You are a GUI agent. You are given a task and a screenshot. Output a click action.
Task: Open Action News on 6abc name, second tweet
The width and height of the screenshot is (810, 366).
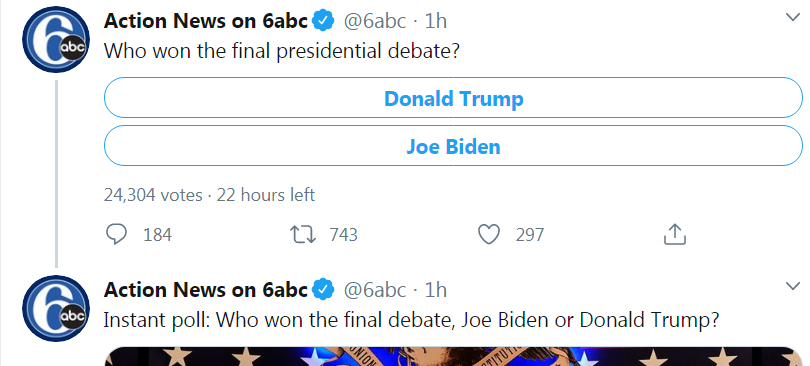(206, 290)
